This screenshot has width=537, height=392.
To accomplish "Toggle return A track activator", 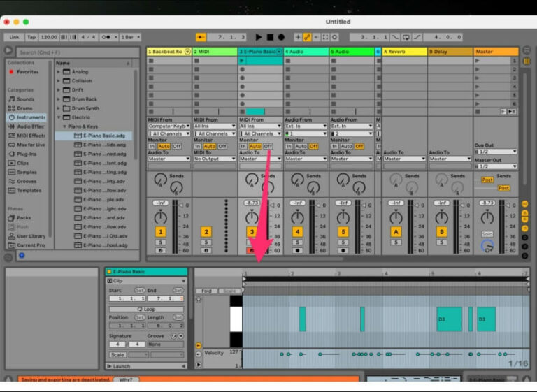I will [396, 232].
